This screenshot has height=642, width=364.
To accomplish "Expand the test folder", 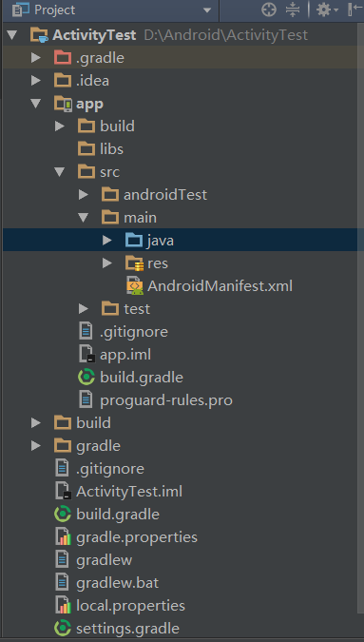I will click(84, 309).
